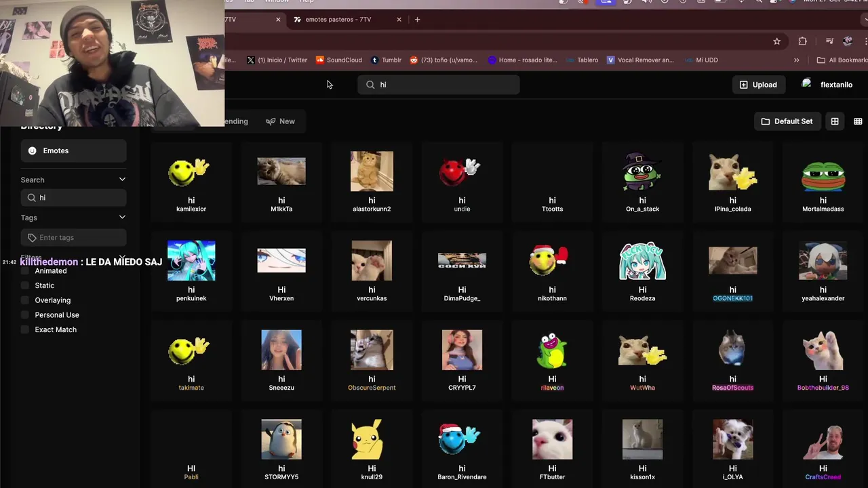Select the standing cat emote by alastorkunn2

pyautogui.click(x=372, y=171)
